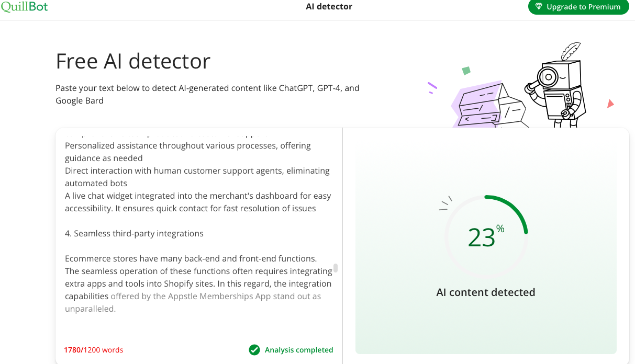Click the small green square decoration
This screenshot has height=364, width=635.
tap(466, 71)
